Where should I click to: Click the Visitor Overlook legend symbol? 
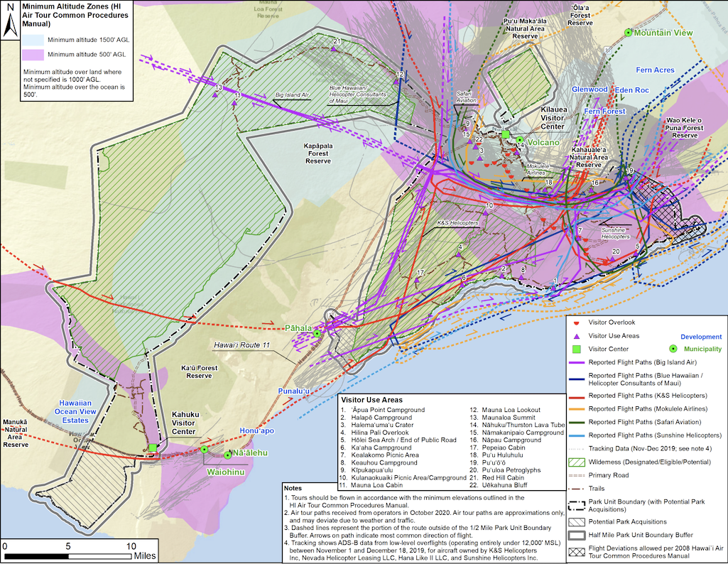point(576,322)
